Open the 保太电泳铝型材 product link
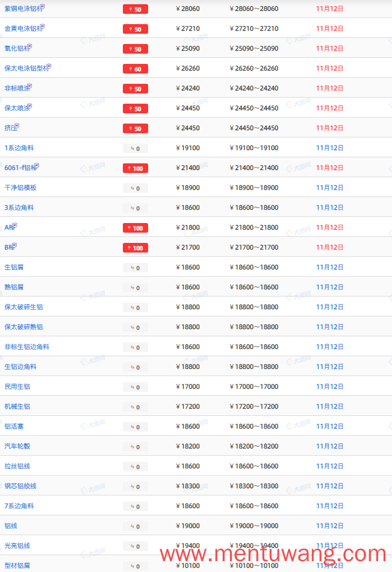This screenshot has height=572, width=392. pos(26,68)
